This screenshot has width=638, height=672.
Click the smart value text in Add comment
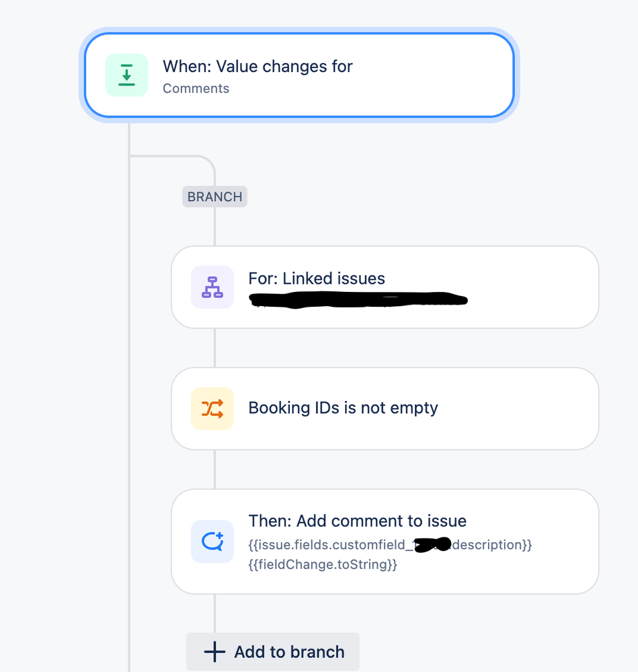point(390,545)
